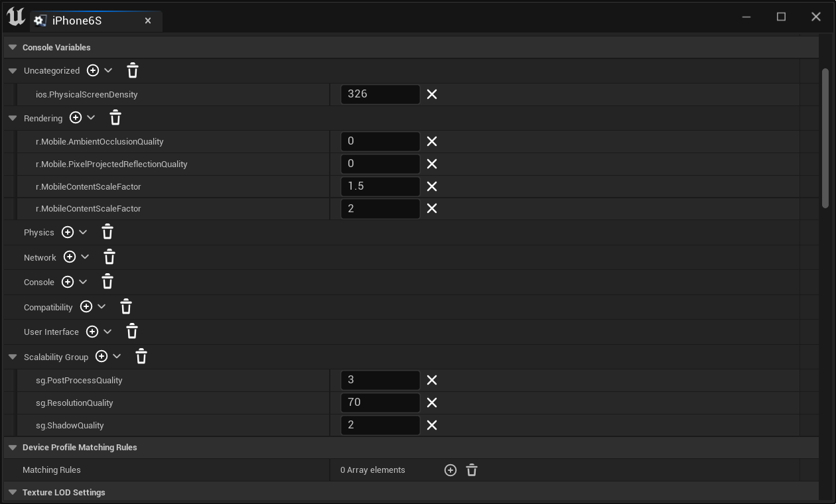Viewport: 836px width, 504px height.
Task: Collapse the Rendering group
Action: (x=13, y=119)
